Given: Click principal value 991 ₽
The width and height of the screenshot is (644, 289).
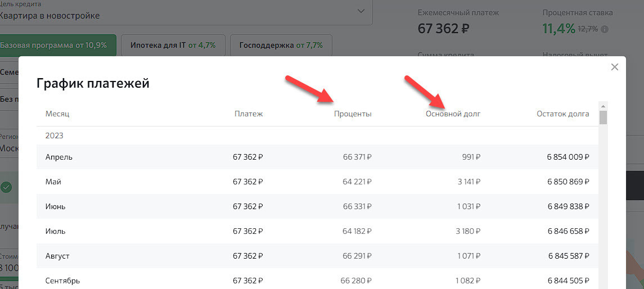Looking at the screenshot, I should pos(471,157).
